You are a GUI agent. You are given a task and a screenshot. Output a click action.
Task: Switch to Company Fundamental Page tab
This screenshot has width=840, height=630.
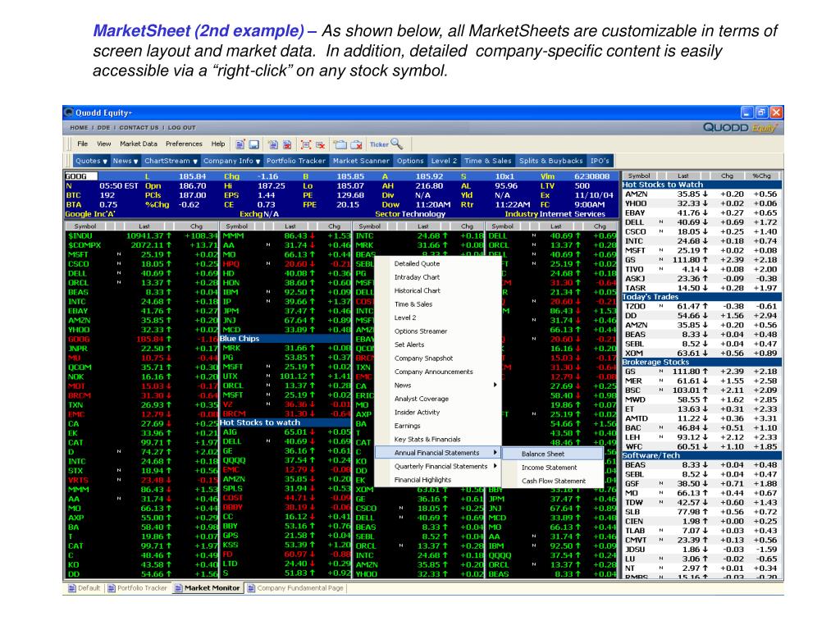pyautogui.click(x=295, y=587)
